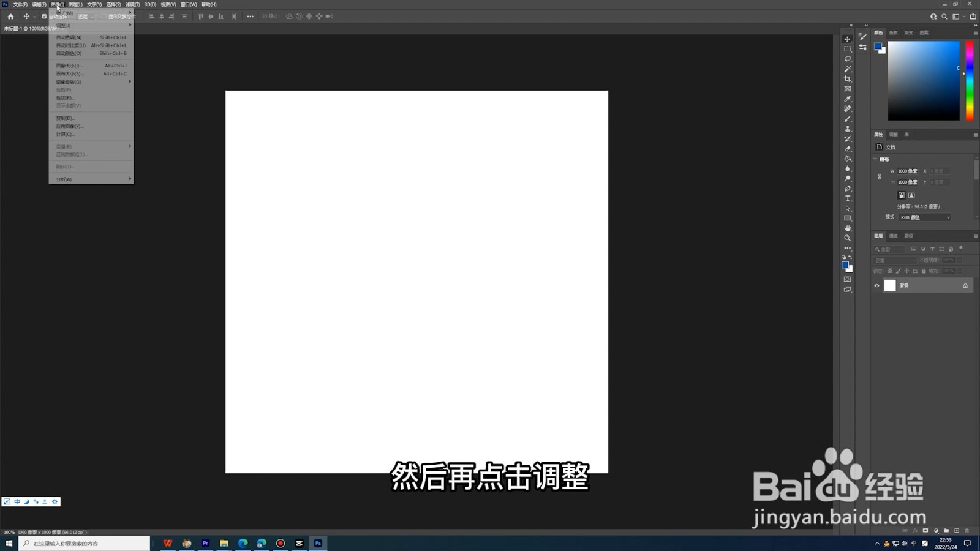Viewport: 980px width, 551px height.
Task: Toggle the width-height link icon in canvas properties
Action: pos(880,177)
